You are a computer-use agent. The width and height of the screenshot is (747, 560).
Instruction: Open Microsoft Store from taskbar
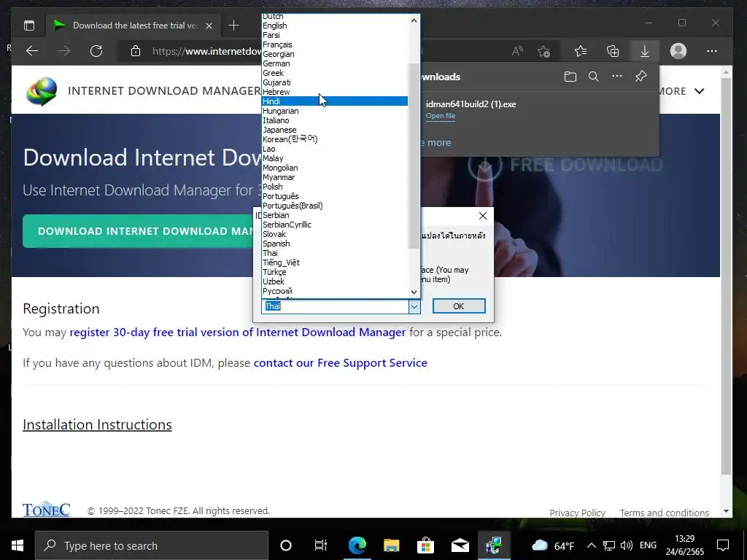coord(425,545)
